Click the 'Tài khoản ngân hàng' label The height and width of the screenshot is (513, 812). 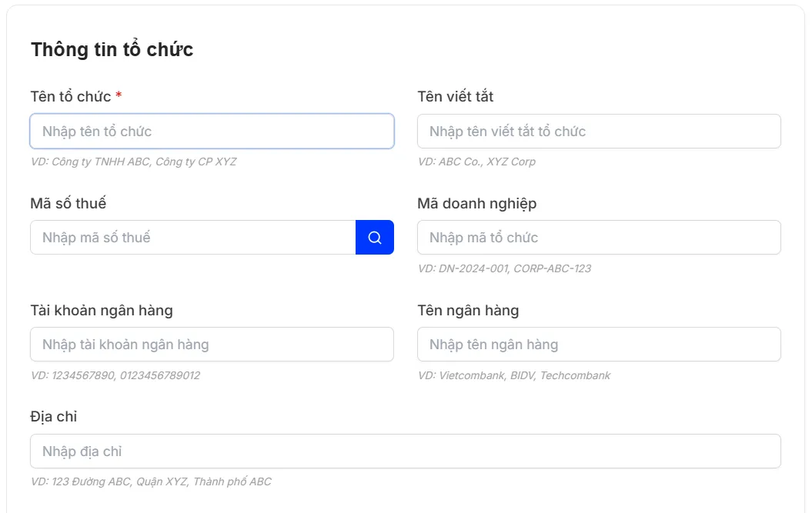[102, 311]
